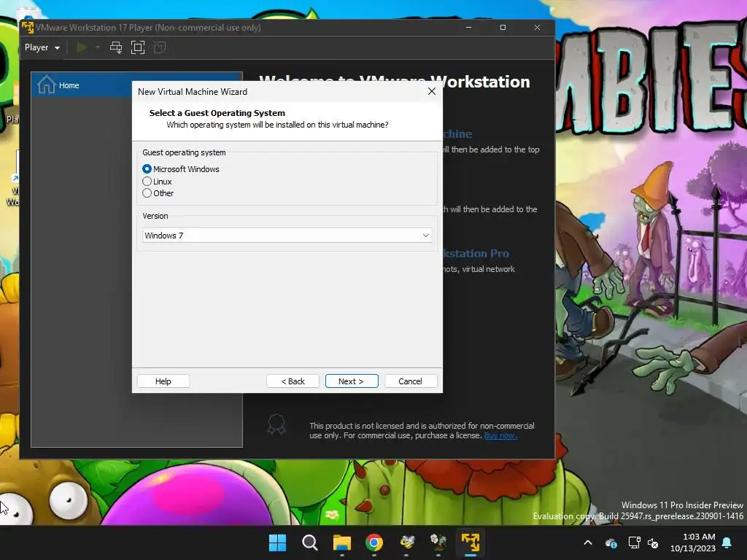Enter full screen mode icon
This screenshot has height=560, width=747.
click(x=138, y=47)
